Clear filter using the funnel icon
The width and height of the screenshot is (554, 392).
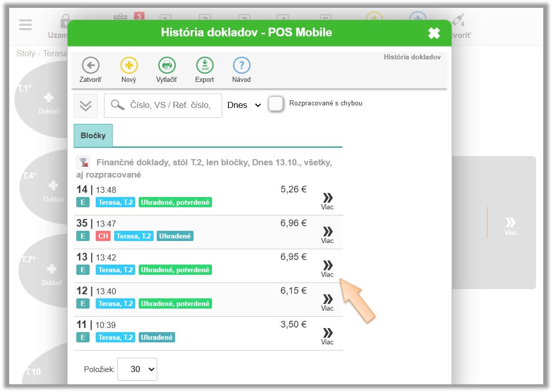82,163
